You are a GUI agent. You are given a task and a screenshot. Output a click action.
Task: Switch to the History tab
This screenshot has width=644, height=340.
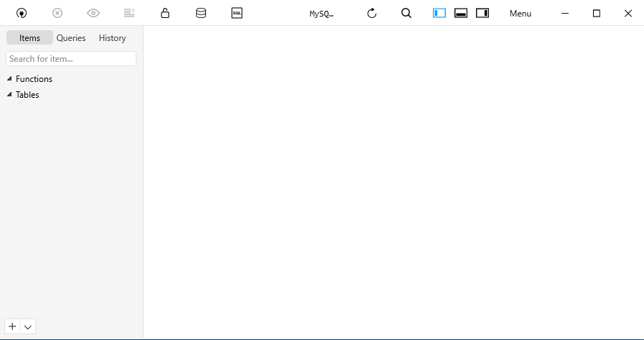112,38
